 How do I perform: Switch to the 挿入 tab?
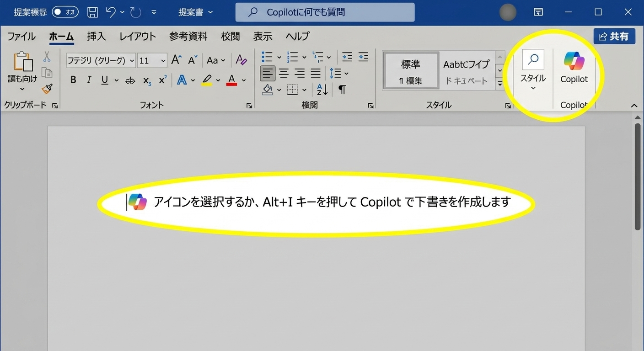[96, 37]
